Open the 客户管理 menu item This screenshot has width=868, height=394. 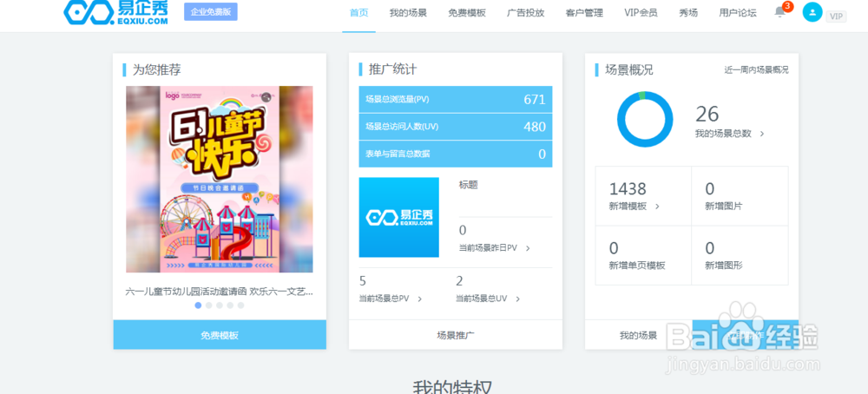pos(584,13)
